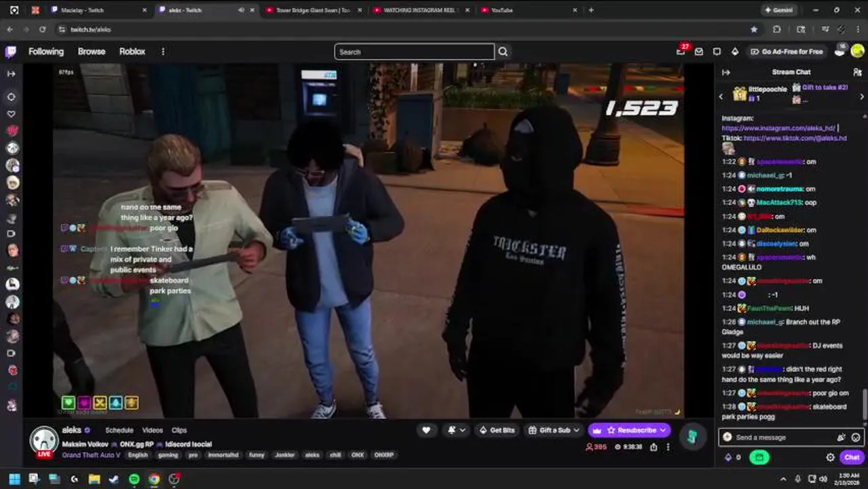This screenshot has height=489, width=868.
Task: Open the Browse page
Action: (x=92, y=52)
